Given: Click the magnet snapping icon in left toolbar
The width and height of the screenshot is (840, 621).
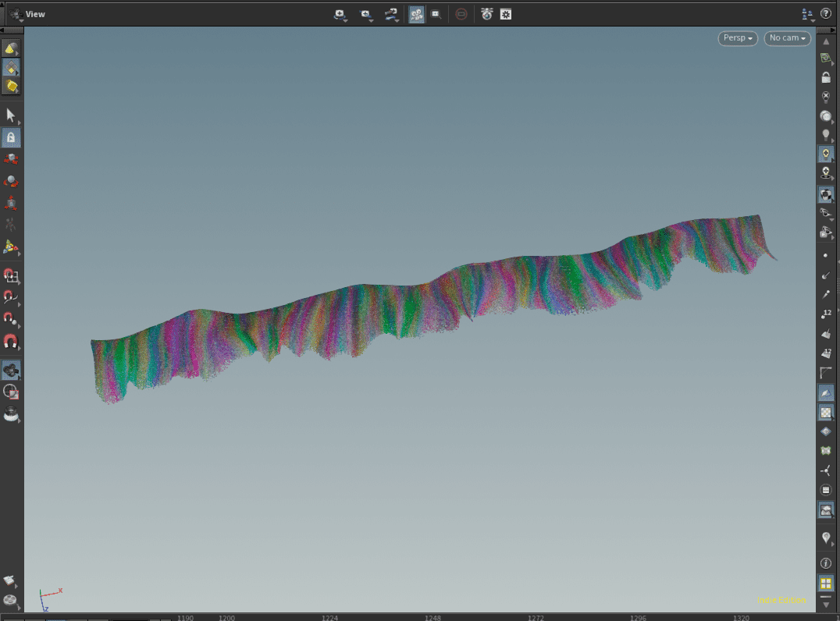Looking at the screenshot, I should coord(11,342).
